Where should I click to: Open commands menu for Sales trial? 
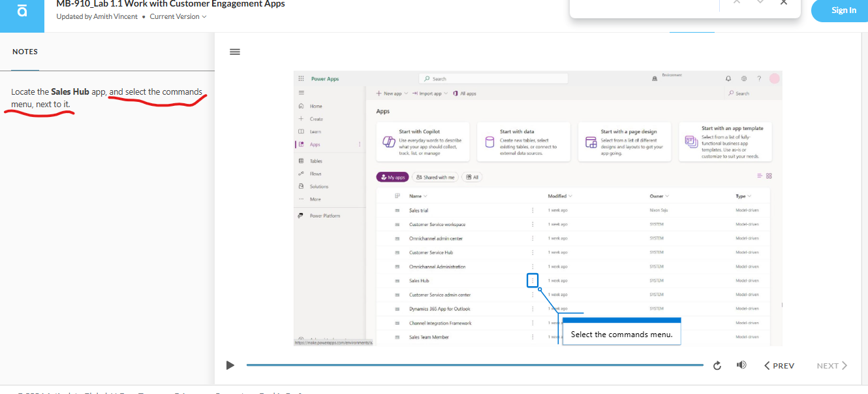[533, 210]
